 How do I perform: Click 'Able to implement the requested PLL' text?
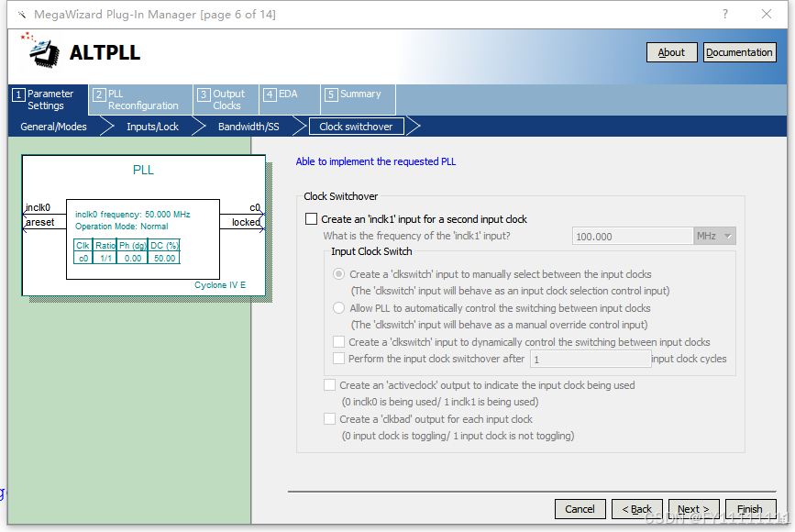(x=376, y=161)
